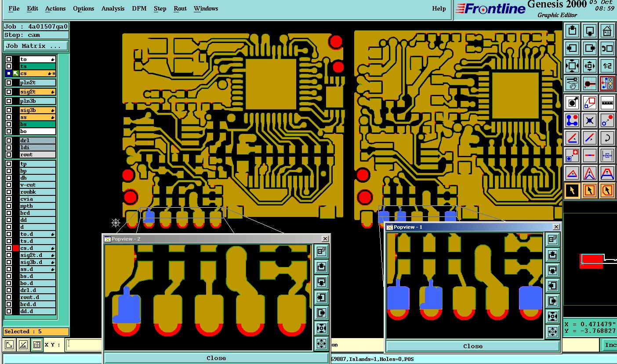
Task: Click the red-framed traffic light display icon
Action: click(x=607, y=83)
